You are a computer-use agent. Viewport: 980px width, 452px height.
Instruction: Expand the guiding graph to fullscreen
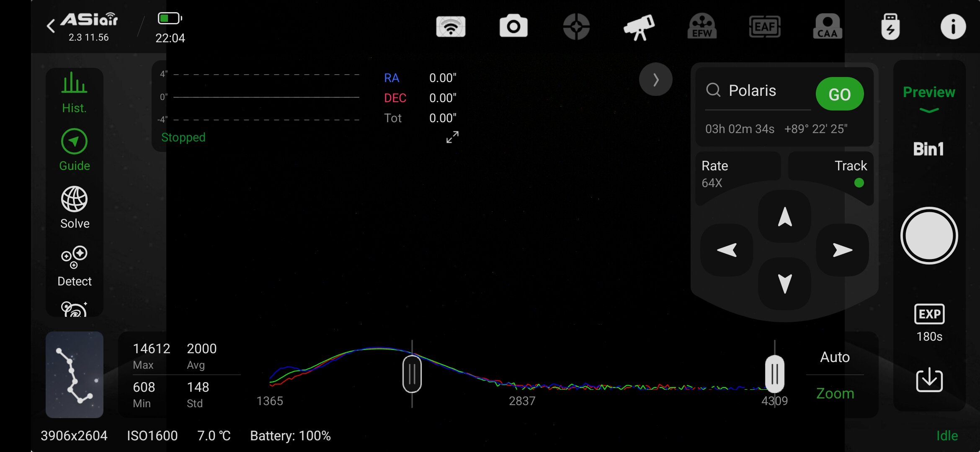tap(452, 137)
